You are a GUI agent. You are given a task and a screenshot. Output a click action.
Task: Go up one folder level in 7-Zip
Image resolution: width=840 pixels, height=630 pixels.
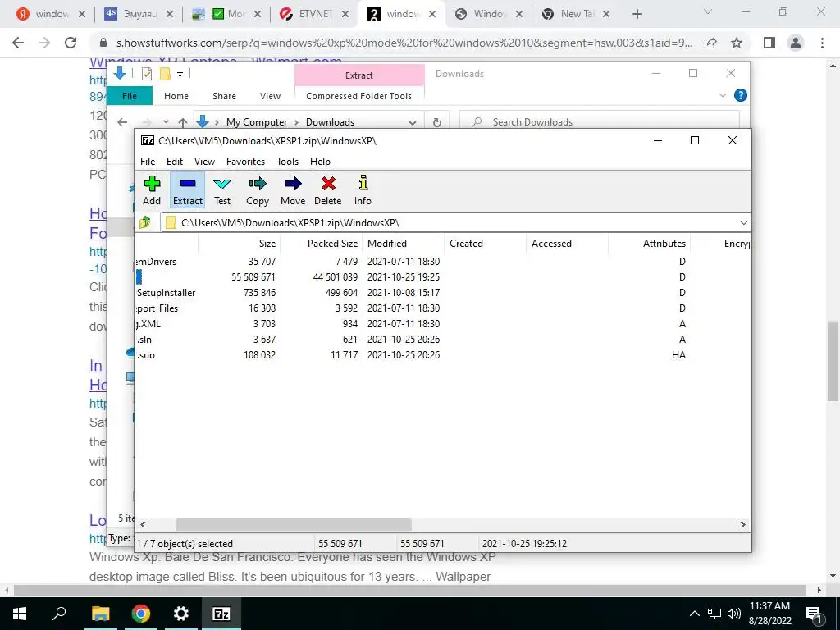coord(144,222)
